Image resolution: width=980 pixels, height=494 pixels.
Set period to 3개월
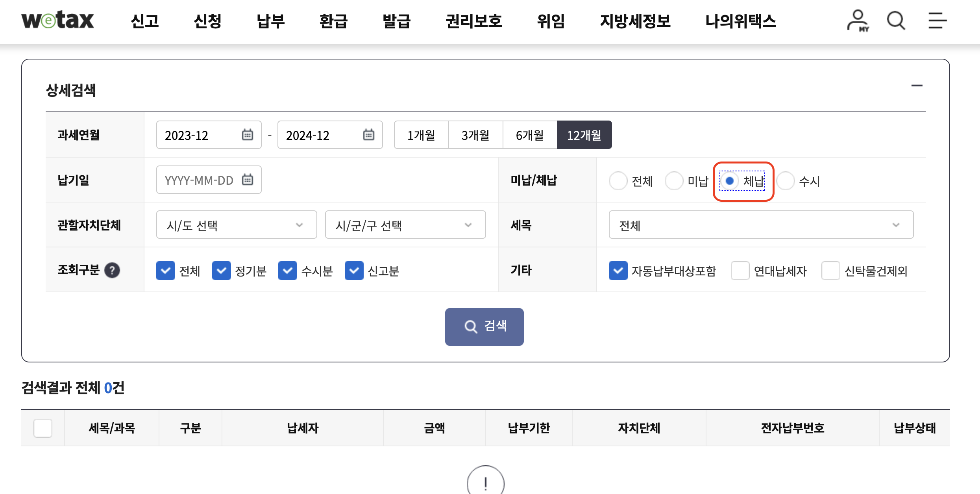[x=475, y=135]
